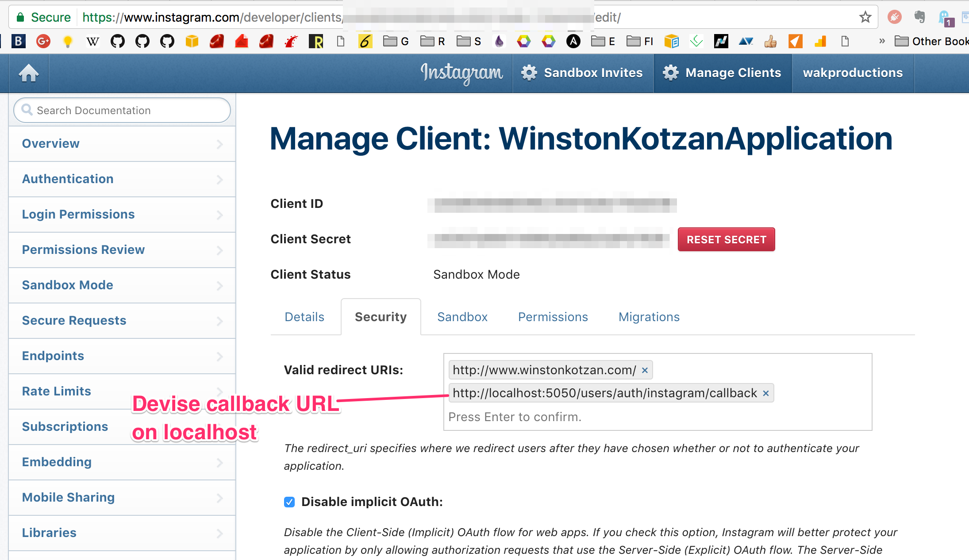Image resolution: width=969 pixels, height=560 pixels.
Task: Open the Wikipedia W bookmark
Action: coord(92,42)
